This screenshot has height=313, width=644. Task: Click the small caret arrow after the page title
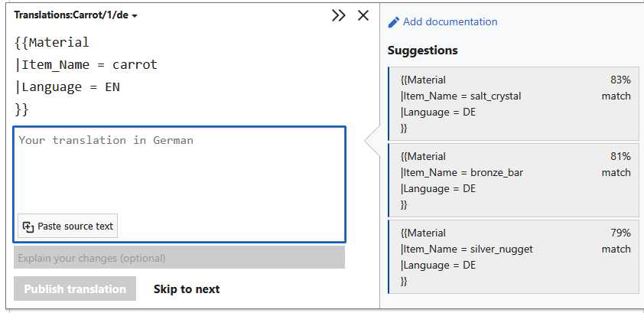click(x=135, y=16)
